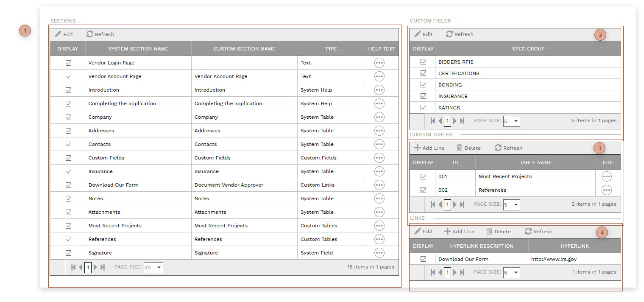Open help text ellipsis for Signature row
This screenshot has width=644, height=302.
point(379,252)
